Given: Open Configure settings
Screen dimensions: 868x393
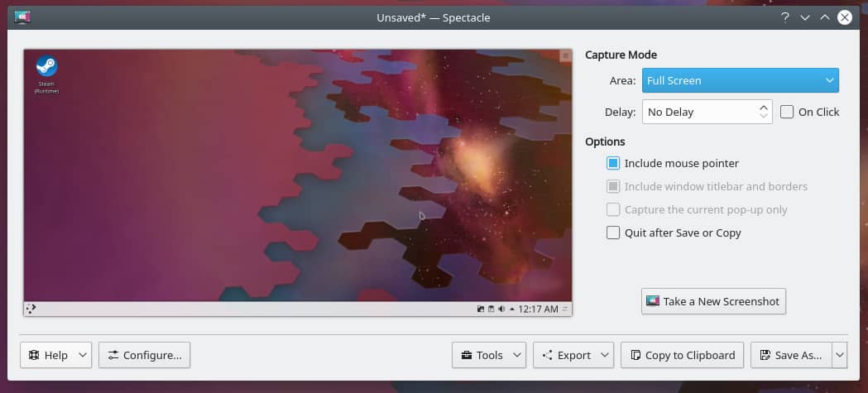Looking at the screenshot, I should tap(145, 356).
